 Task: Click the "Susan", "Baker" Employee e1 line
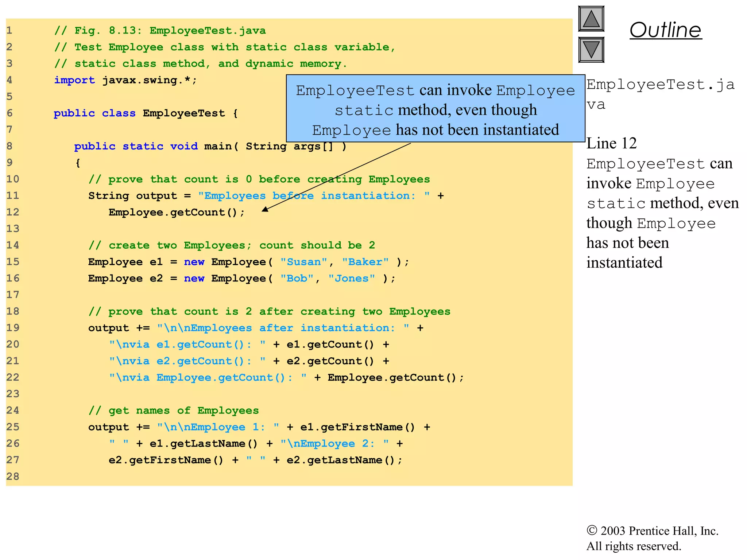[249, 262]
